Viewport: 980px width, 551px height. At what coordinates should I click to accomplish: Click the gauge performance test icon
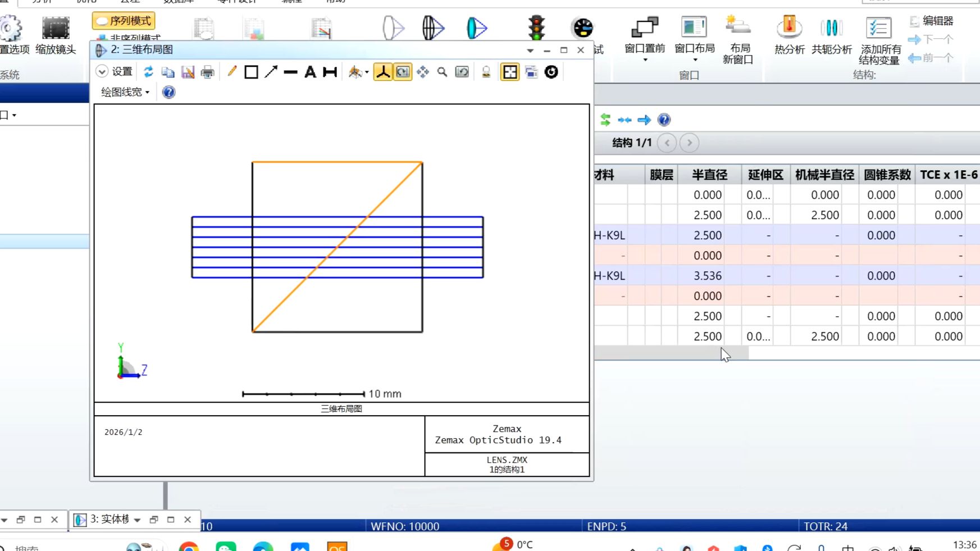[x=582, y=28]
